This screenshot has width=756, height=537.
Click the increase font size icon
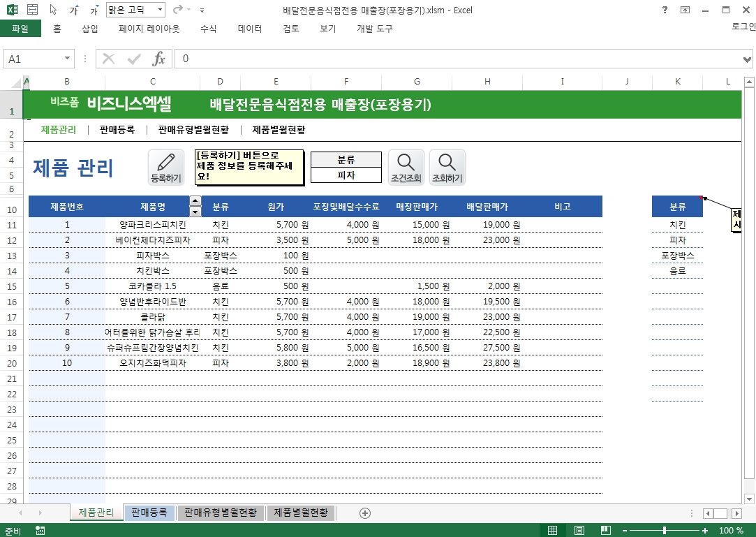74,10
